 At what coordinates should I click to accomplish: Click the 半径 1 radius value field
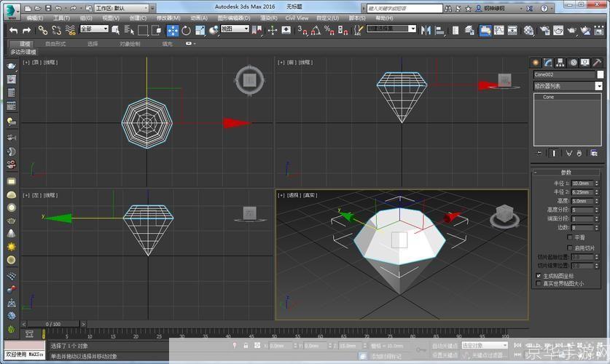582,183
